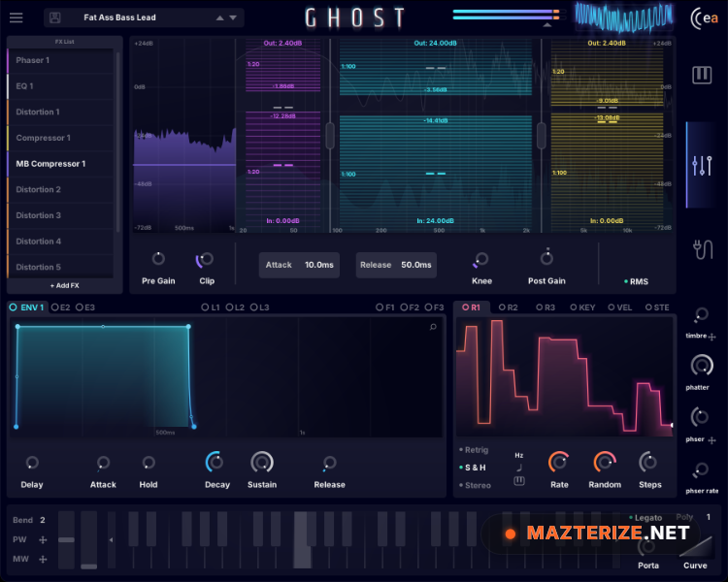Click the envelope zoom magnifier icon
The image size is (728, 582).
coord(433,327)
